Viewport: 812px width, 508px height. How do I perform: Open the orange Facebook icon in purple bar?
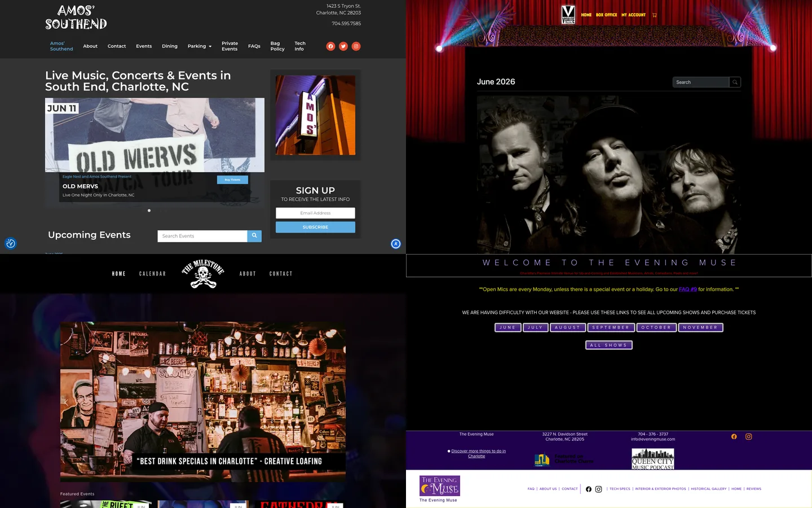coord(734,436)
